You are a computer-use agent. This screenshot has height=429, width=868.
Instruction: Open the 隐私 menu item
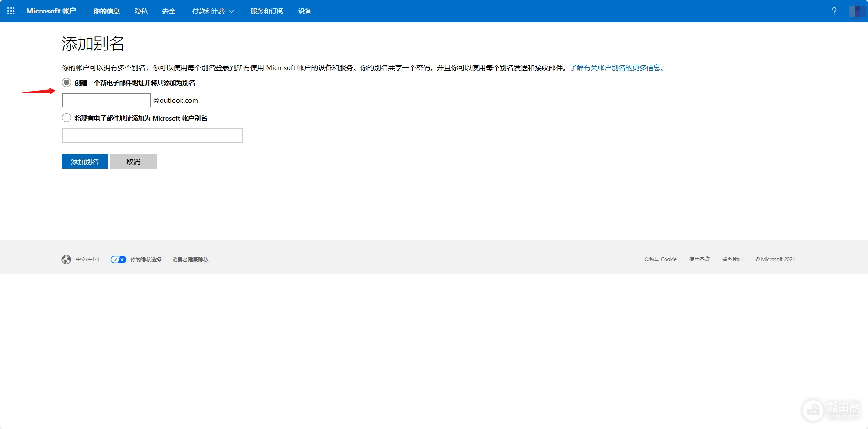141,11
